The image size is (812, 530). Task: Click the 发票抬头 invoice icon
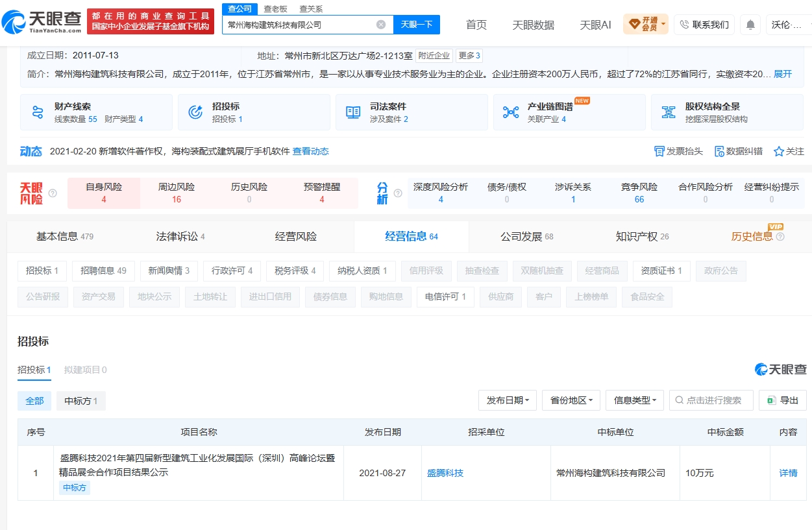tap(659, 151)
